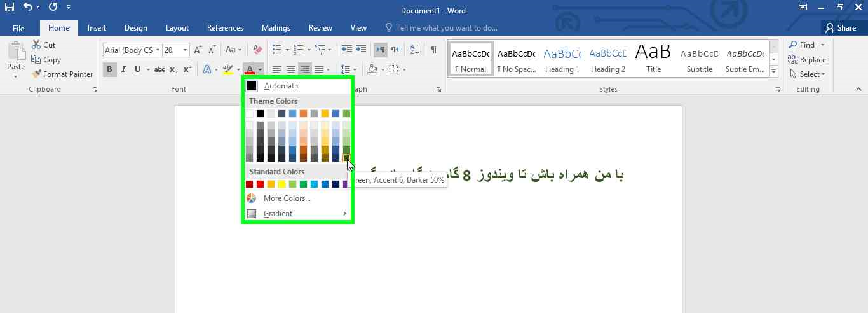Click the Grow Font Size icon
868x313 pixels.
point(198,50)
